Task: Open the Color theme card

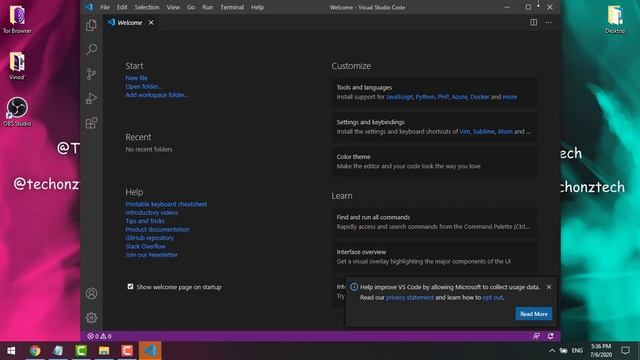Action: tap(434, 162)
